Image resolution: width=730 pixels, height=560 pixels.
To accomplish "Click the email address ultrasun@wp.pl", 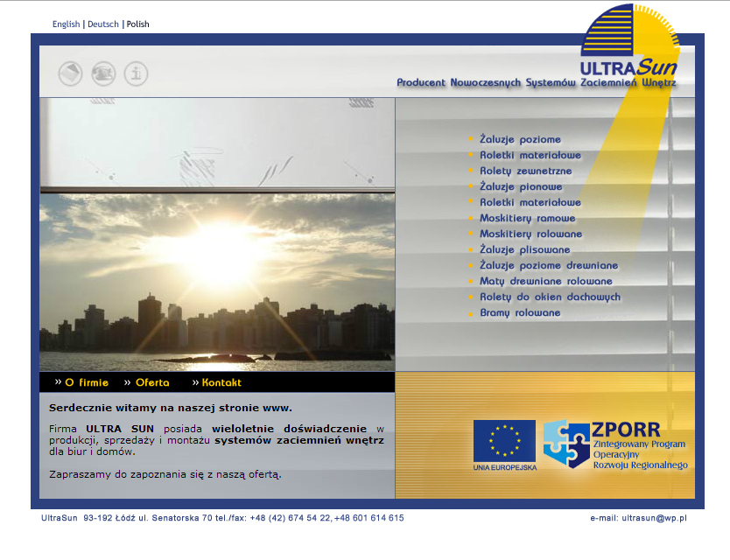I will pos(654,518).
